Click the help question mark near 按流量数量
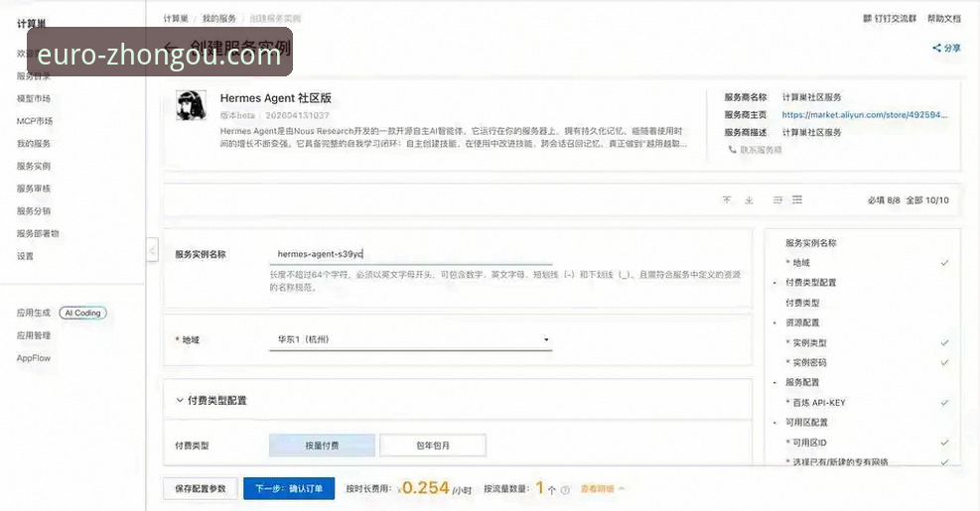 pos(565,490)
